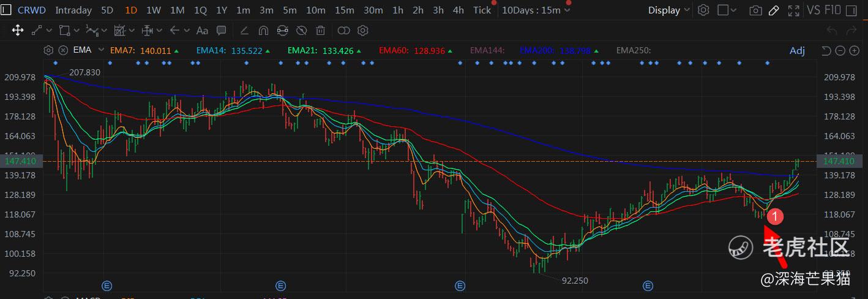Select the eraser/pencil line tool
Screen dimensions: 868x299
coord(244,30)
